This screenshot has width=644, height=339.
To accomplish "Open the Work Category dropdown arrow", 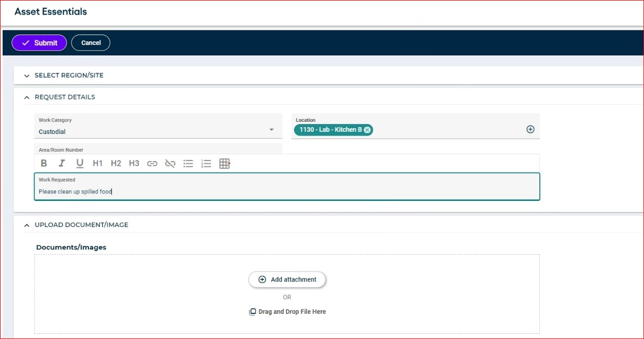I will [272, 130].
